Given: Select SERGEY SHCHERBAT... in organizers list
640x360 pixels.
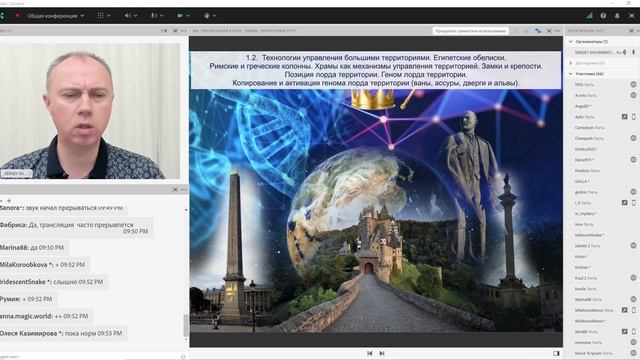Looking at the screenshot, I should click(x=594, y=52).
